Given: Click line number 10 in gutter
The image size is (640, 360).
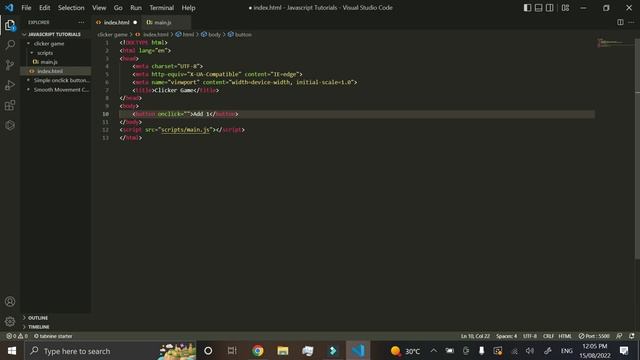Looking at the screenshot, I should pyautogui.click(x=105, y=114).
